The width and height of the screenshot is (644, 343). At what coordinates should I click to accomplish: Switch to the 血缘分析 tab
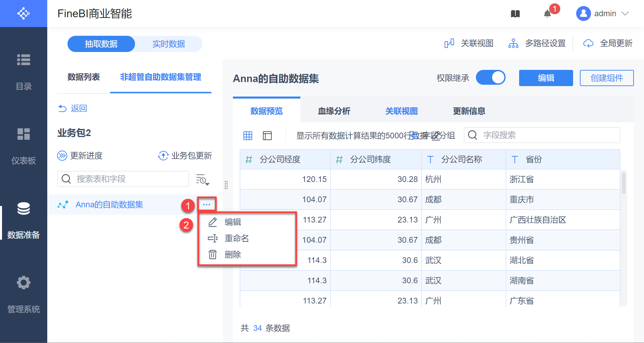pyautogui.click(x=334, y=111)
